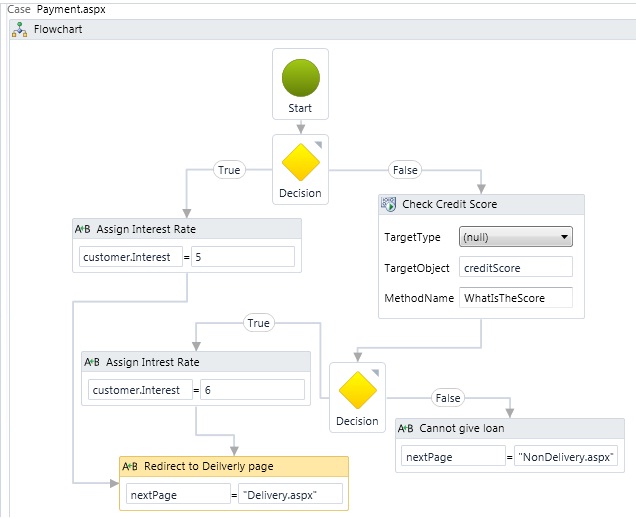The image size is (636, 518).
Task: Click the Flowchart icon in header
Action: coord(19,29)
